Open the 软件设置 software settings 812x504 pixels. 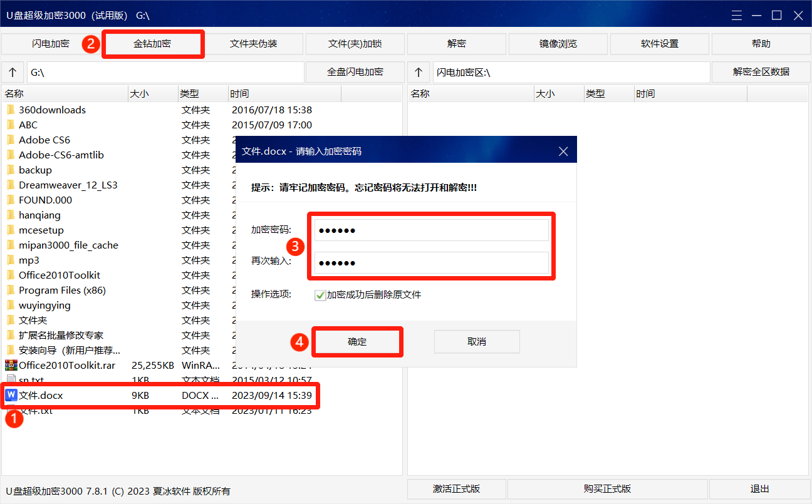(658, 43)
